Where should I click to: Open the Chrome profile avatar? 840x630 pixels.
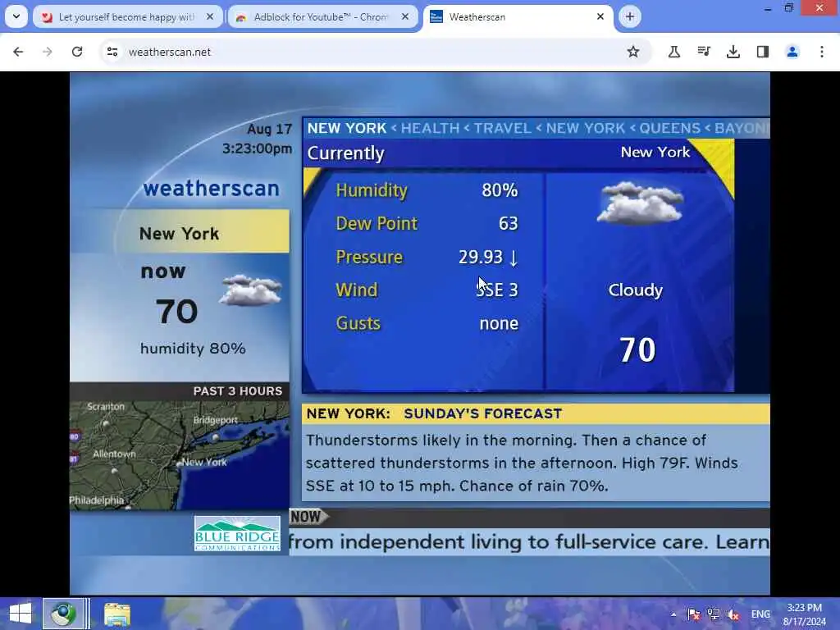[792, 52]
